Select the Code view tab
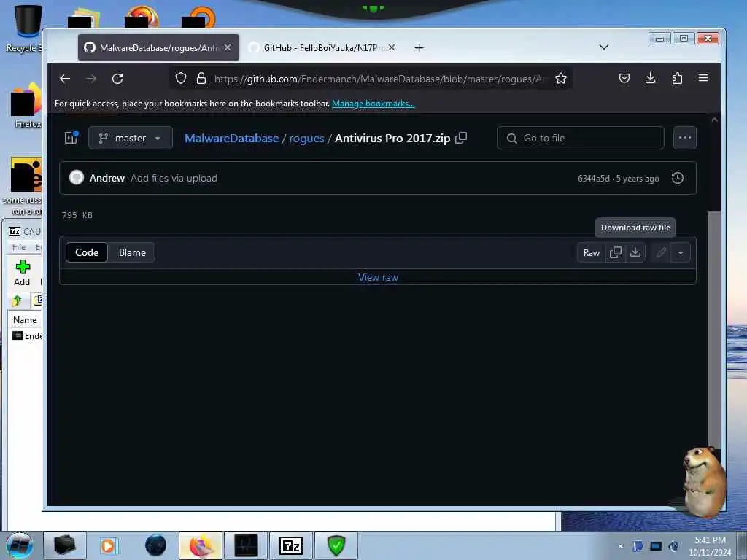Viewport: 747px width, 560px height. [87, 252]
